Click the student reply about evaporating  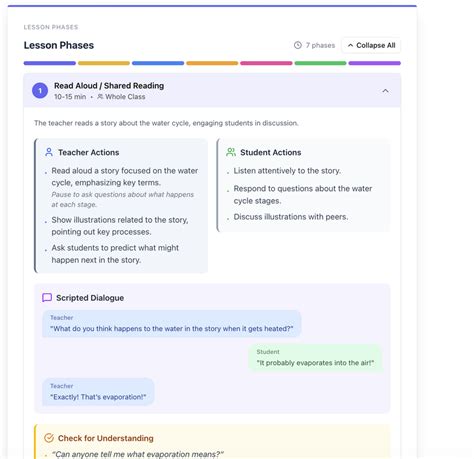point(315,358)
